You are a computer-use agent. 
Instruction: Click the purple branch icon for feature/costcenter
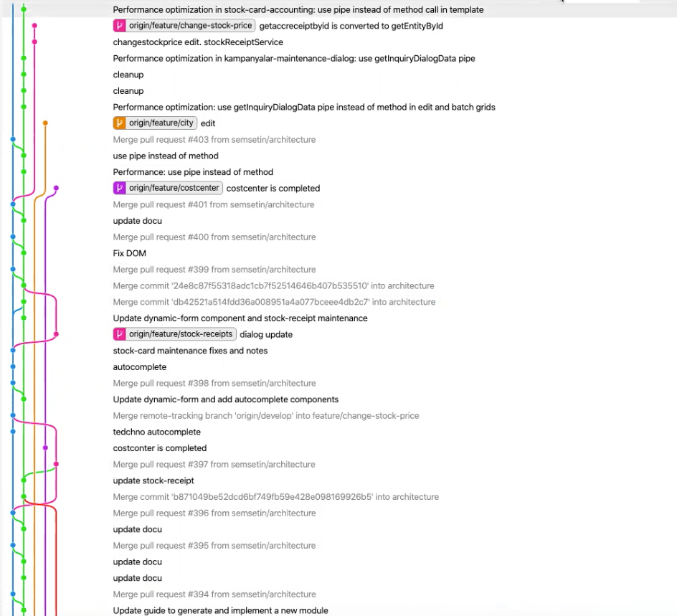click(119, 188)
